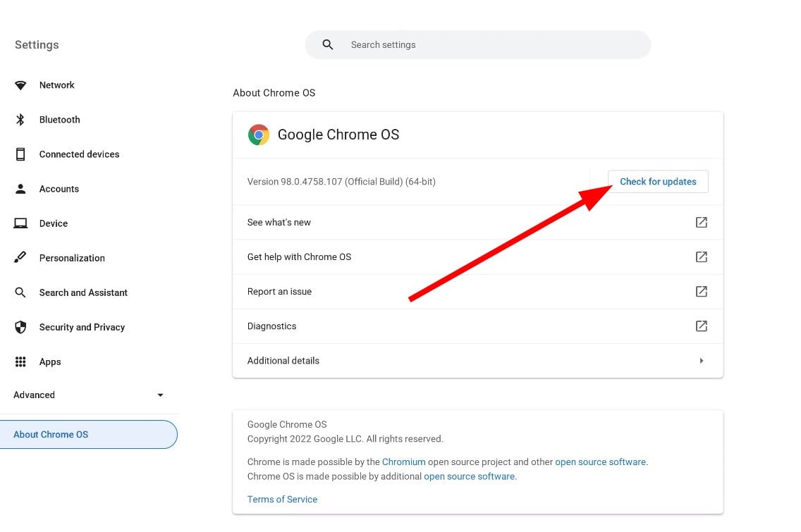Click the Bluetooth icon in sidebar
Screen dimensions: 801x532
[20, 120]
